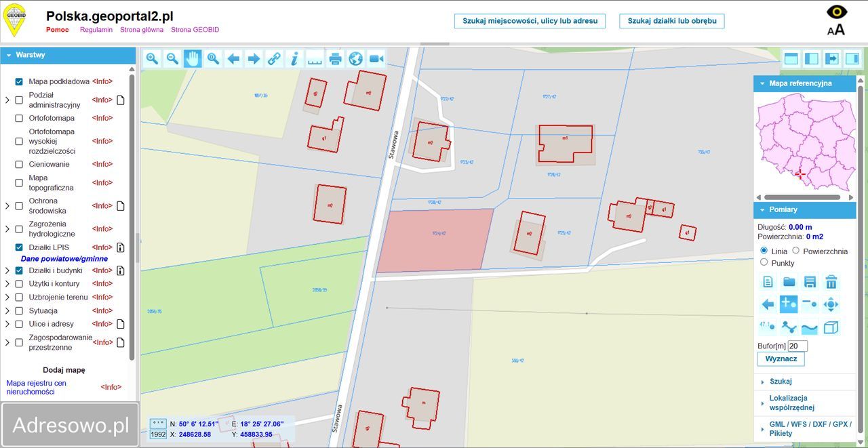The image size is (868, 448).
Task: Open the Pomoc link
Action: pyautogui.click(x=57, y=30)
